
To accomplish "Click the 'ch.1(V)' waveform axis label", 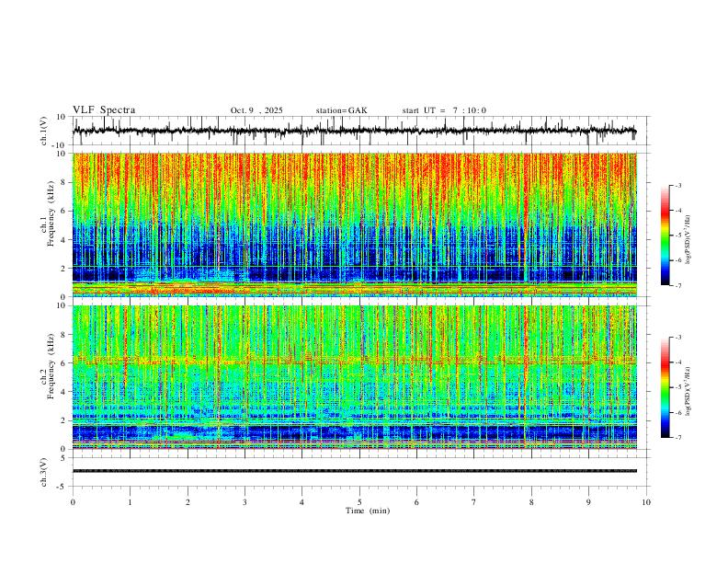I will (44, 131).
